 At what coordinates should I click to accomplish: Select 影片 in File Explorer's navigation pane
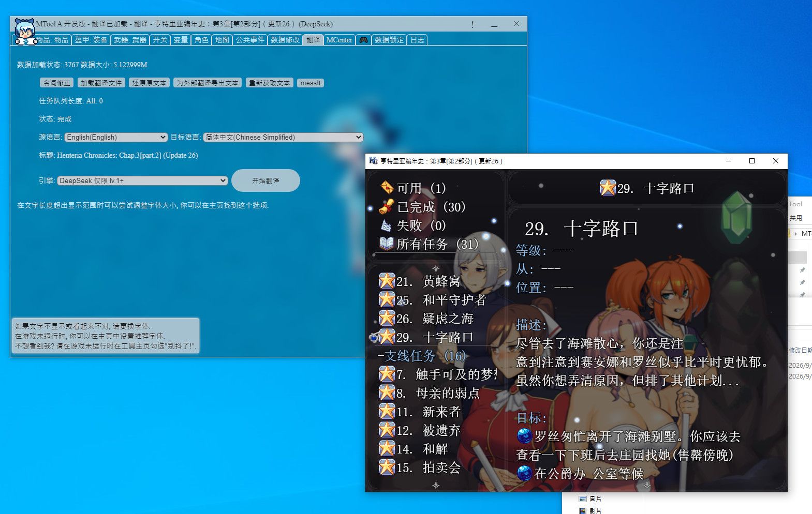pos(595,511)
